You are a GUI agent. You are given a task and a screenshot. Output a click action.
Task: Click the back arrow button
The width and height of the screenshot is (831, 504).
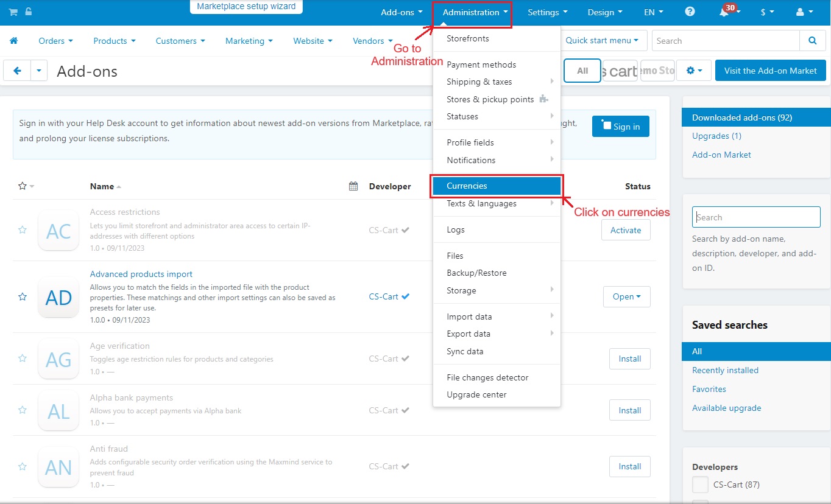click(x=17, y=71)
